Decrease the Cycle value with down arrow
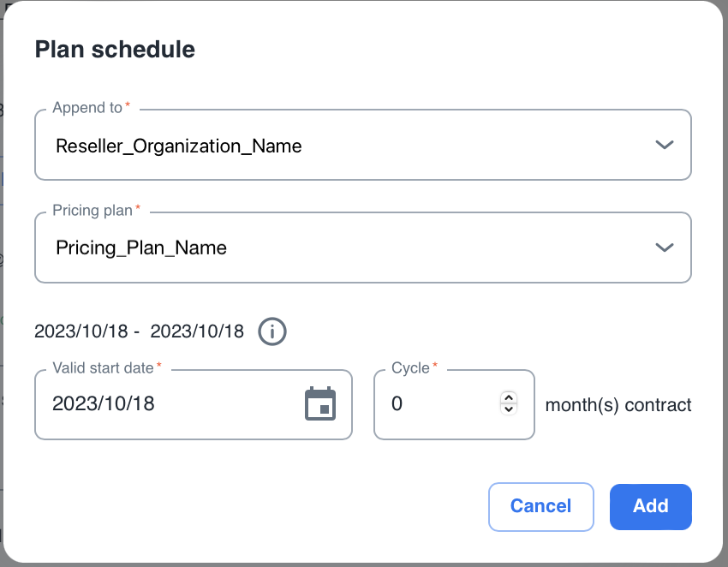This screenshot has height=567, width=728. pyautogui.click(x=509, y=409)
